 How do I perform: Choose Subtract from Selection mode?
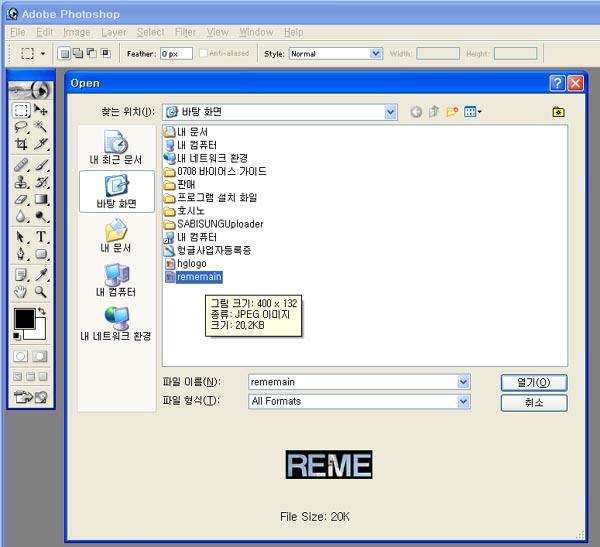point(91,53)
